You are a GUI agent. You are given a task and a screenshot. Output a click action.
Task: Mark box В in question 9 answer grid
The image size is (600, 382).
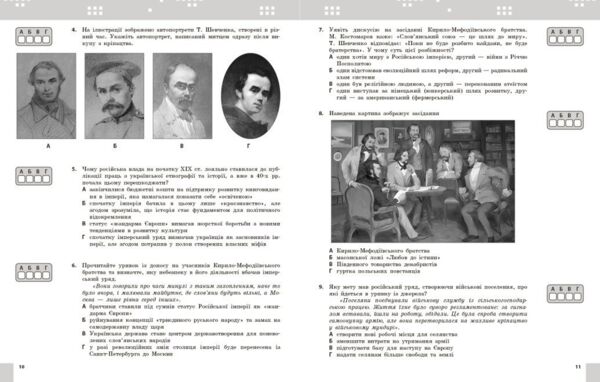pos(569,296)
